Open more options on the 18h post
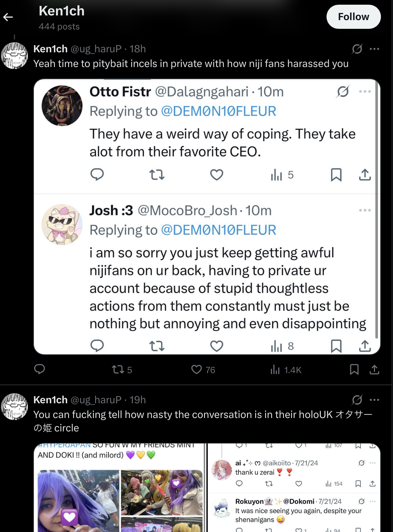 pyautogui.click(x=374, y=49)
